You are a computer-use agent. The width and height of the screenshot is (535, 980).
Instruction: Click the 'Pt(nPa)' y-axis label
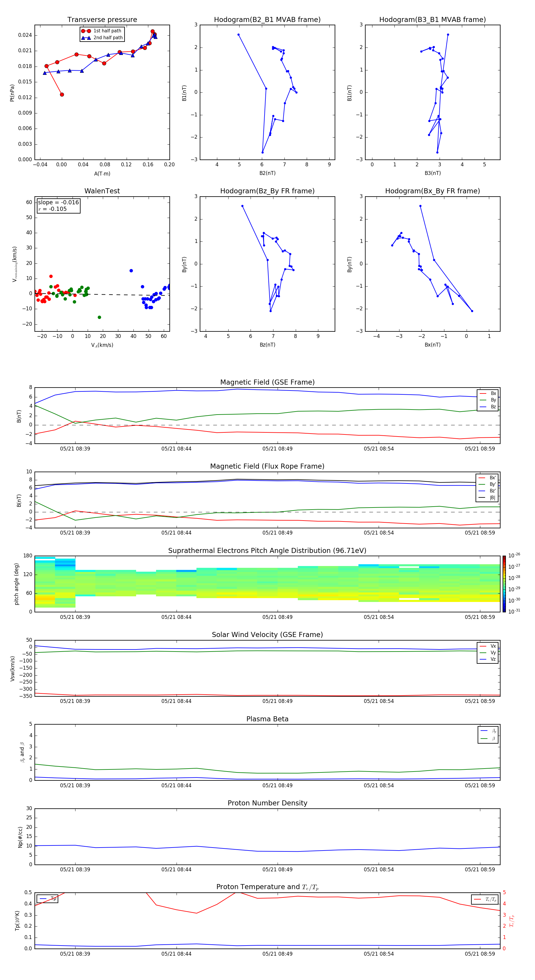(x=12, y=92)
